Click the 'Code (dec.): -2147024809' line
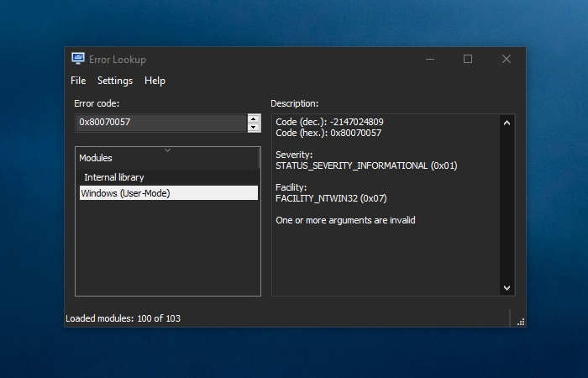Viewport: 588px width, 378px height. 329,122
